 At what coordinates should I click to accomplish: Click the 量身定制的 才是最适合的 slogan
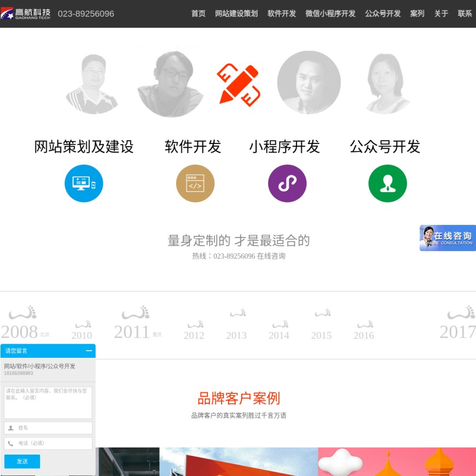pos(239,240)
